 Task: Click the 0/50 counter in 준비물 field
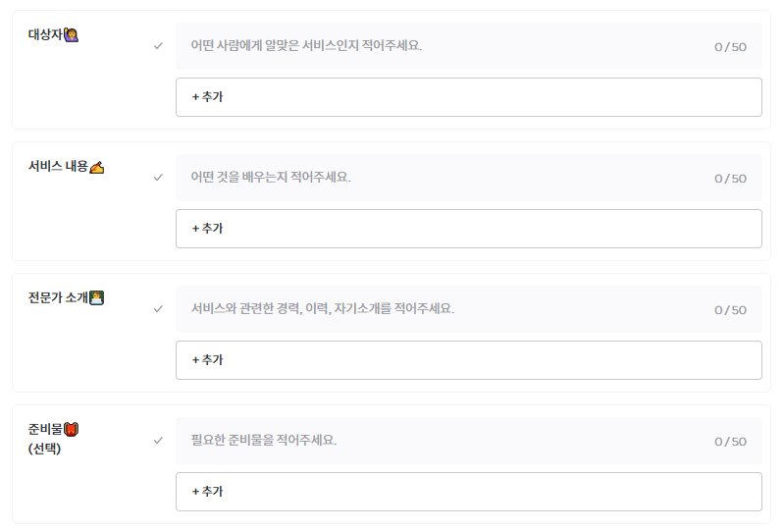point(730,442)
